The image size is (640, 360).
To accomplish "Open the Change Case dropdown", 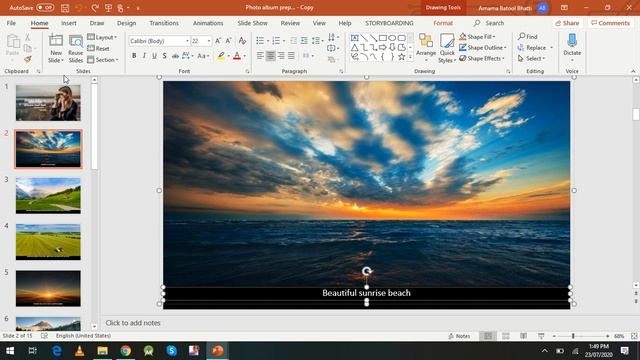I will pyautogui.click(x=203, y=56).
